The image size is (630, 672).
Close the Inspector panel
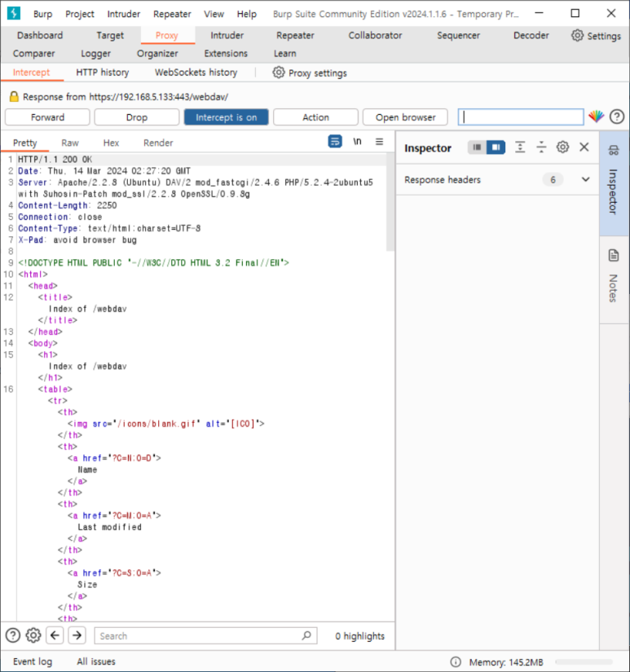pos(584,147)
